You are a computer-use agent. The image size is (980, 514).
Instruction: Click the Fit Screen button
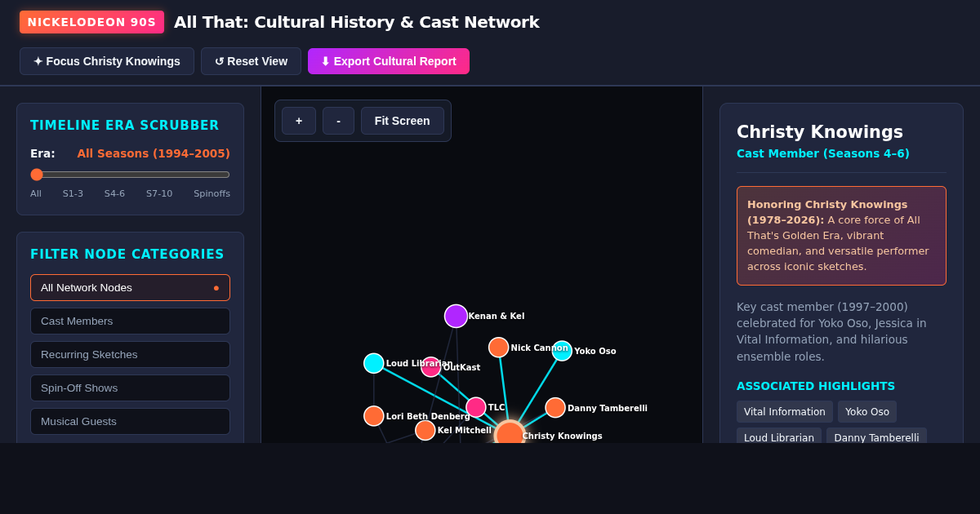coord(403,121)
